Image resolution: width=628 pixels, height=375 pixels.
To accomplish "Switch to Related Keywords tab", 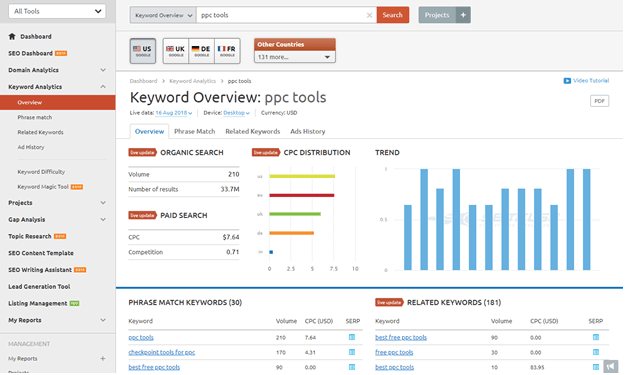I will coord(253,131).
